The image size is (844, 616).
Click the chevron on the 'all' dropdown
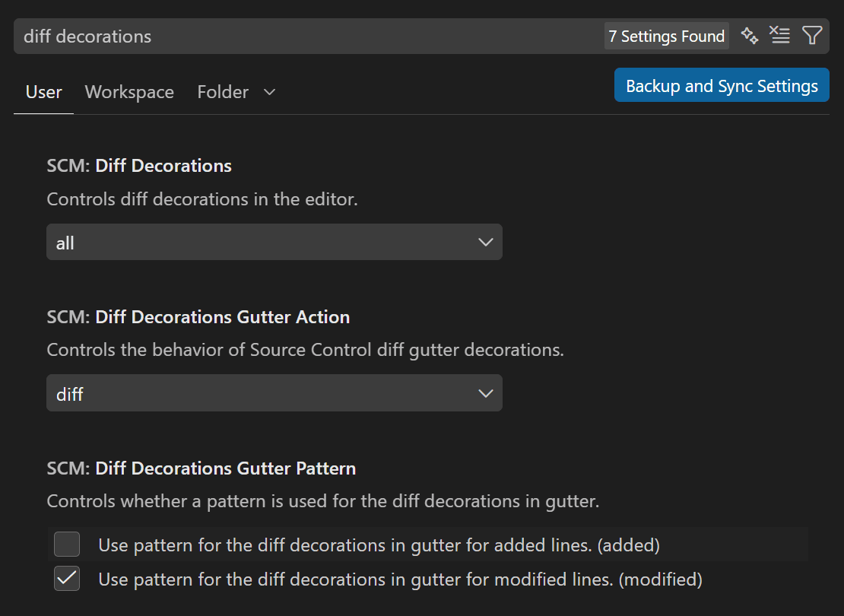[485, 242]
